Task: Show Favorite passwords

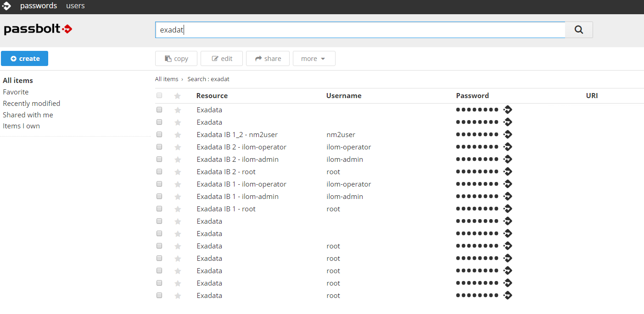Action: 16,92
